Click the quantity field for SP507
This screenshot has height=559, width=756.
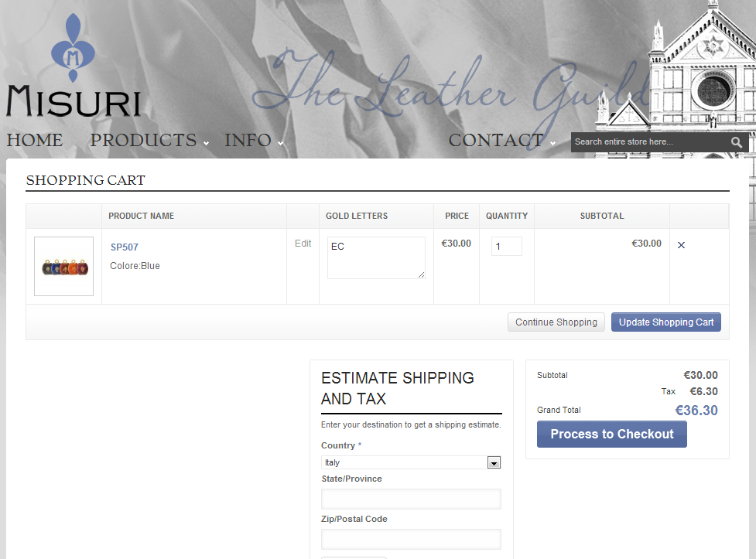click(x=506, y=246)
